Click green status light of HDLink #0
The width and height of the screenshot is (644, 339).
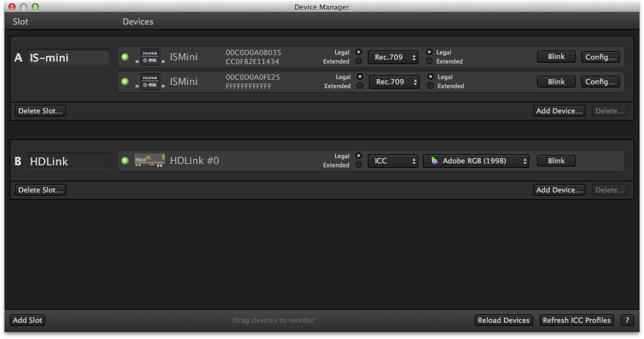(125, 161)
